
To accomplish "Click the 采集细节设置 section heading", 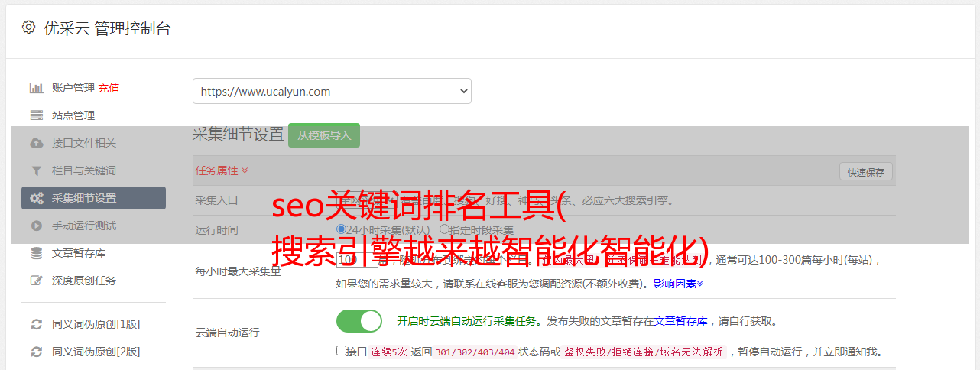I will [x=239, y=135].
